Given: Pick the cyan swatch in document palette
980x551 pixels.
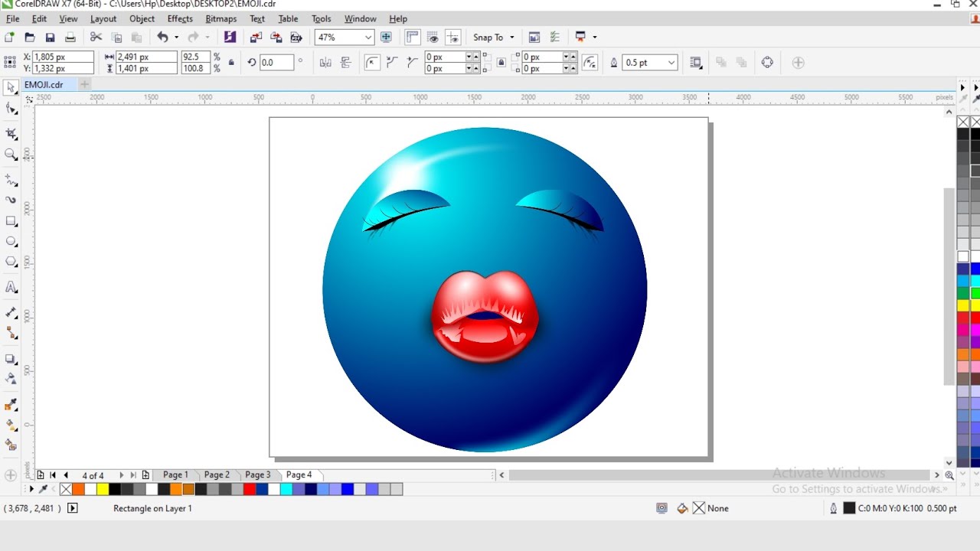Looking at the screenshot, I should tap(286, 489).
